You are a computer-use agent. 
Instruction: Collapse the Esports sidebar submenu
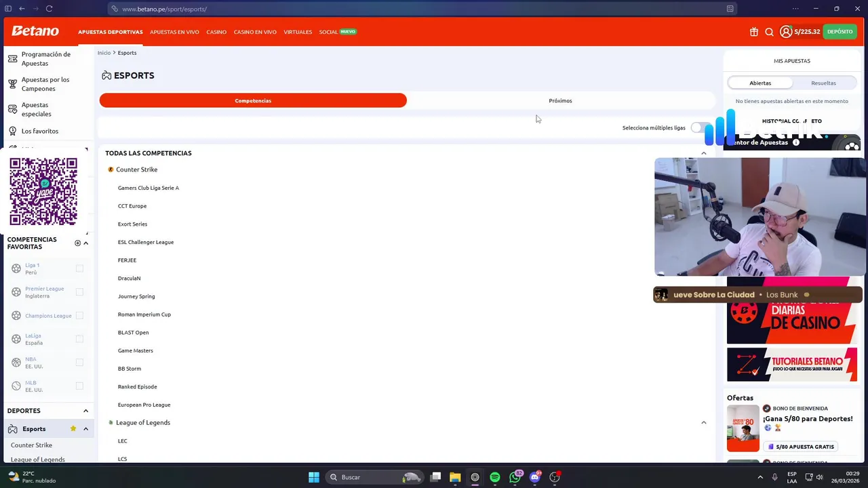tap(85, 429)
